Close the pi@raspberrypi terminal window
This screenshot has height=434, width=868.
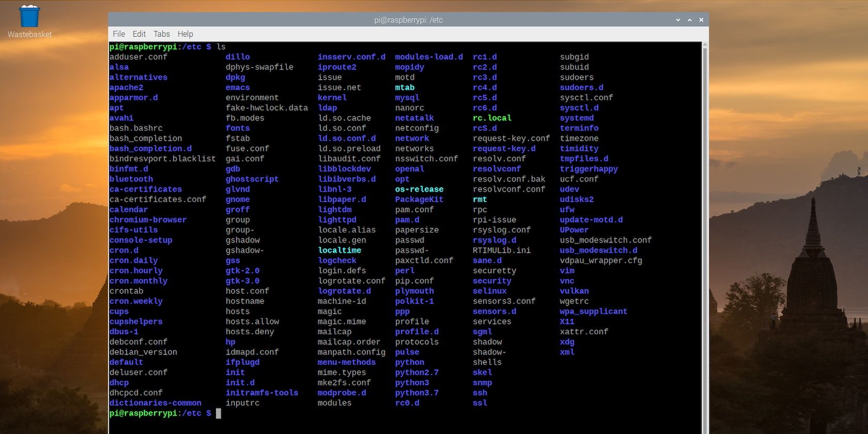701,20
